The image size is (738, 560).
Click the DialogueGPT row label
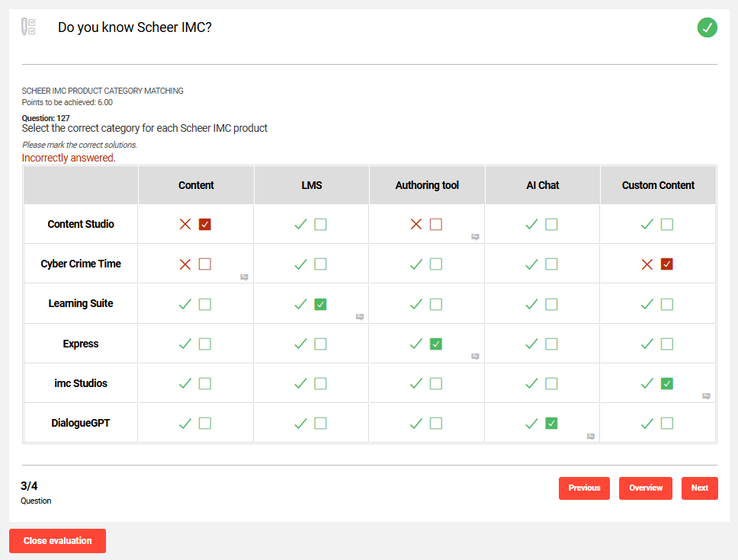[81, 423]
